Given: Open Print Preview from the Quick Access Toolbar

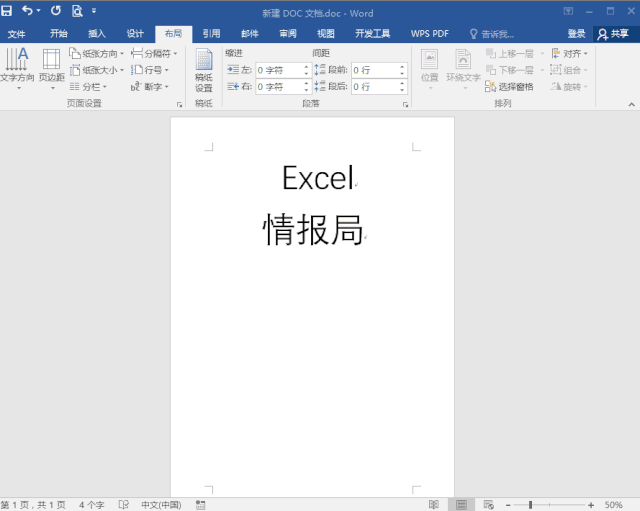Looking at the screenshot, I should (77, 11).
